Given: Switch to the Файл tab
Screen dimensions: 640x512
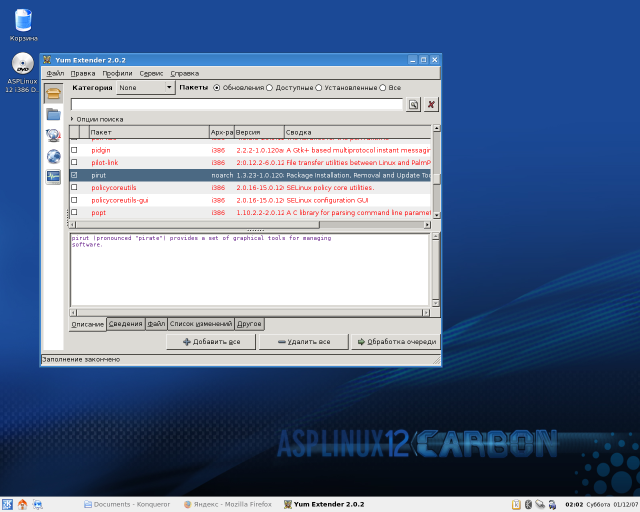Looking at the screenshot, I should coord(156,324).
